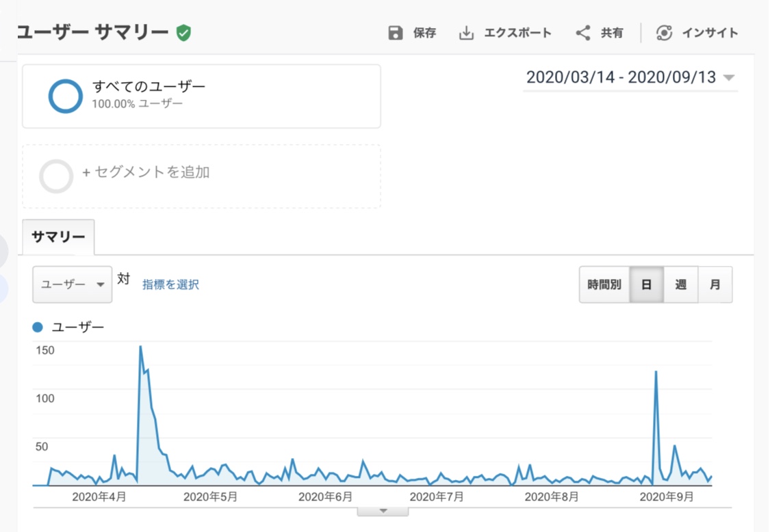Open the ユーザー metric dropdown
The image size is (770, 532).
72,284
